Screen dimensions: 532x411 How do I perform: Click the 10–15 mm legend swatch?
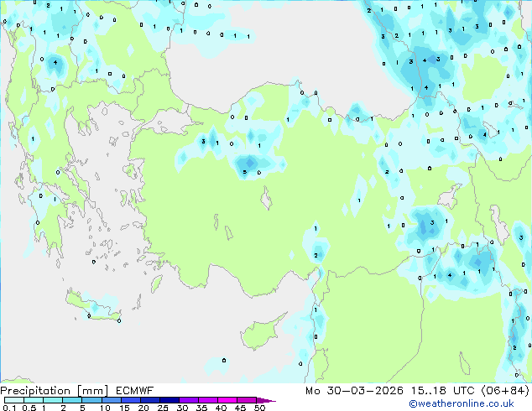[x=112, y=400]
